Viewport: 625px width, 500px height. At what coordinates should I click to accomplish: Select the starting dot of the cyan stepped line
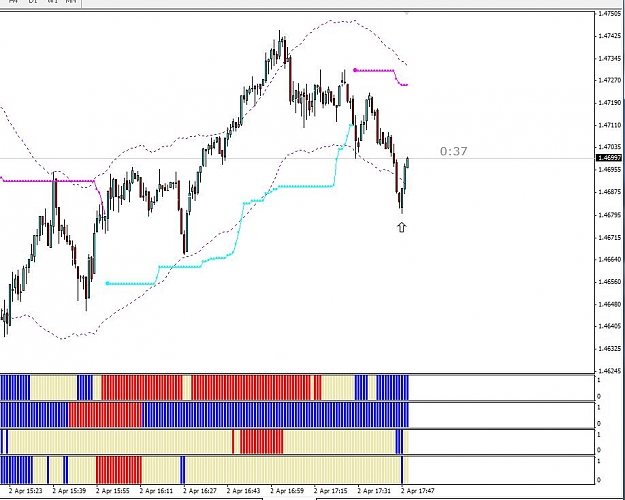tap(107, 283)
